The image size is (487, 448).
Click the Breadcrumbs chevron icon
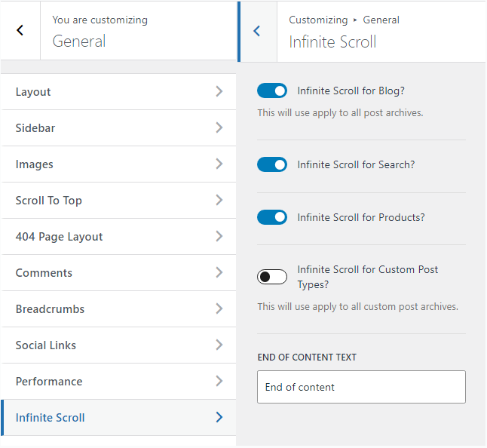(x=219, y=309)
